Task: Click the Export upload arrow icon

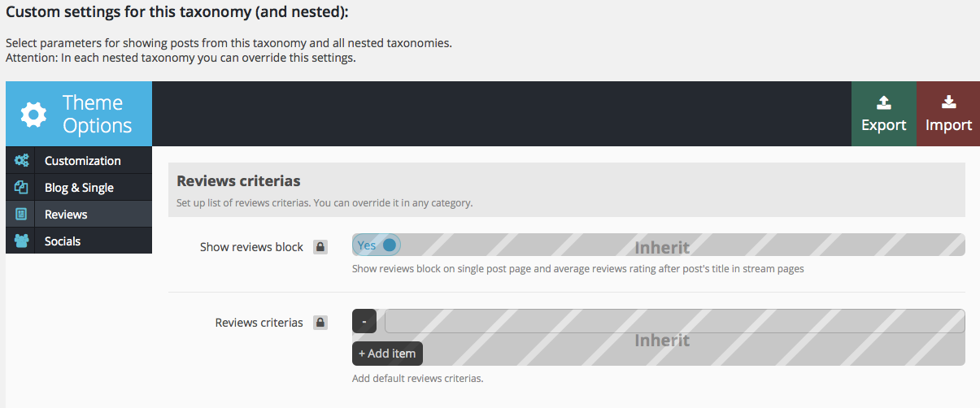Action: (x=884, y=102)
